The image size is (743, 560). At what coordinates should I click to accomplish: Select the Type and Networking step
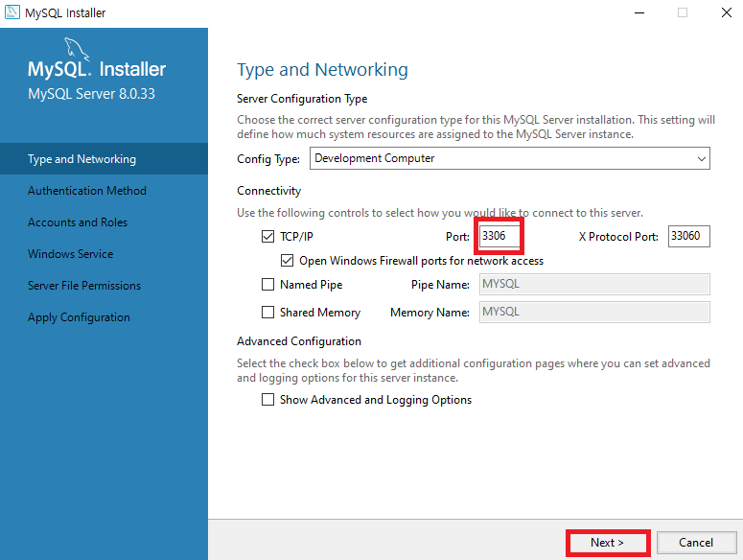[104, 159]
